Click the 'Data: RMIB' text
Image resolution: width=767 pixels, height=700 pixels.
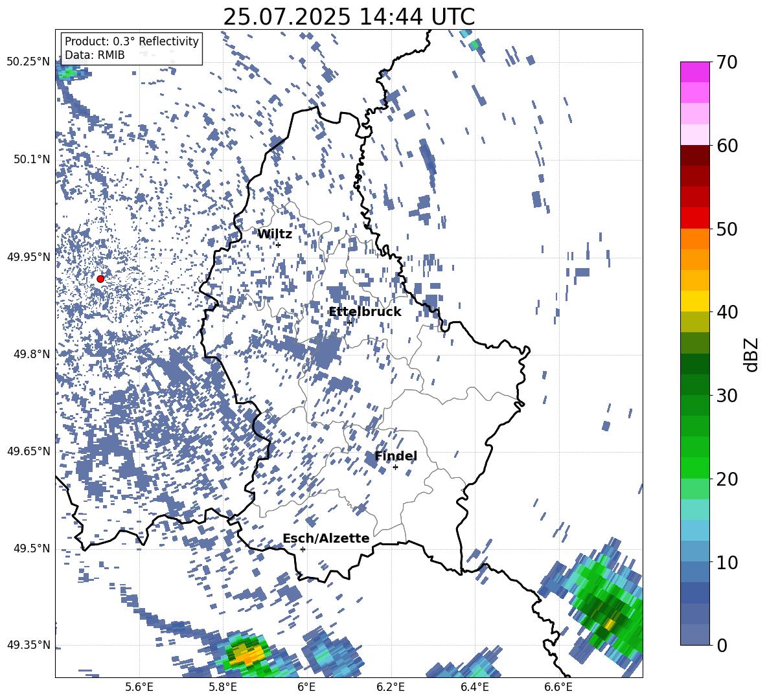(95, 55)
